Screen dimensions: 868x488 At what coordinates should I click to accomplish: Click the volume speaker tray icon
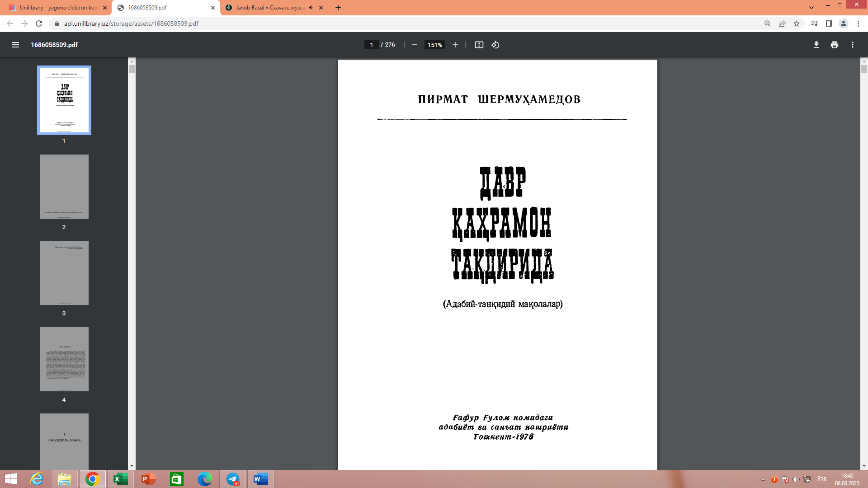[x=796, y=479]
